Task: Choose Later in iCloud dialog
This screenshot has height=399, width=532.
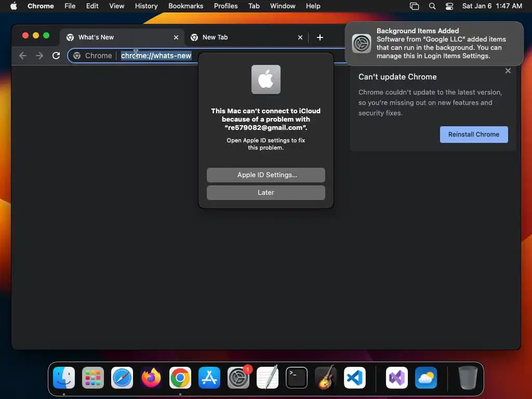Action: coord(265,193)
